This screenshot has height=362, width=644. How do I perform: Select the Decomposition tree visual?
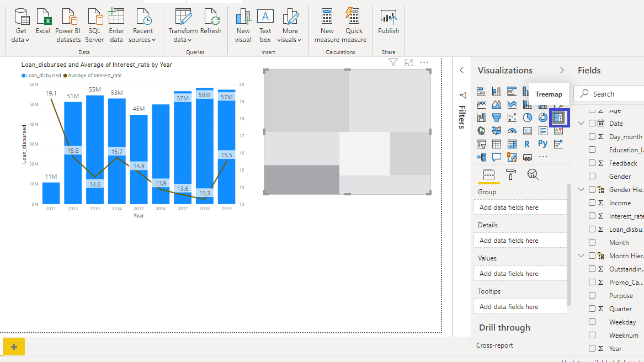point(481,157)
